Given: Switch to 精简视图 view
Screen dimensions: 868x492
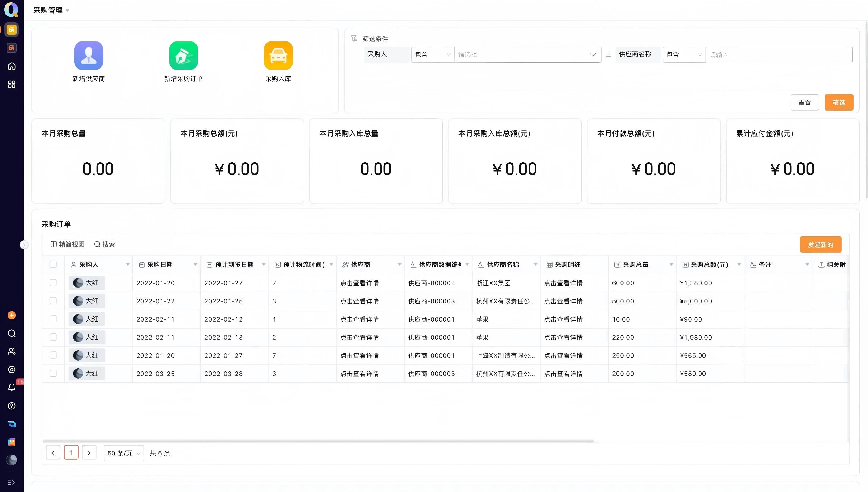Looking at the screenshot, I should 68,244.
